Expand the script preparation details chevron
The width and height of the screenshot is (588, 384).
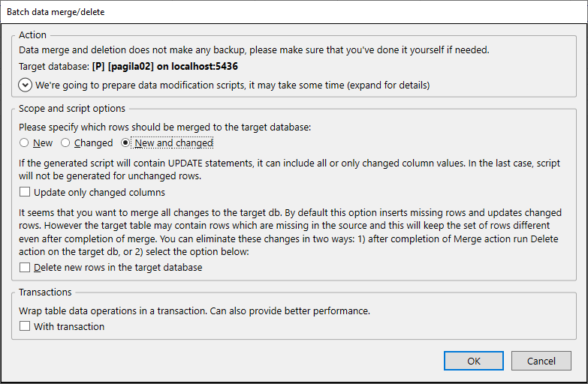tap(26, 85)
